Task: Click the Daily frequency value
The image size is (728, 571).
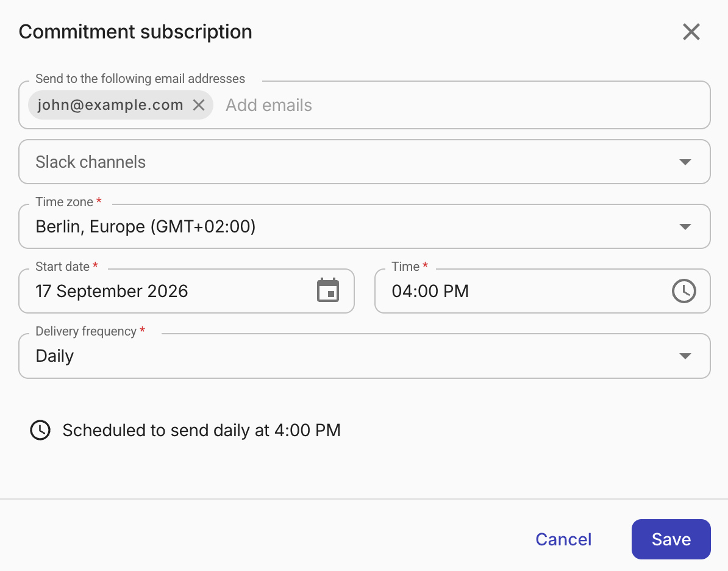Action: 55,356
